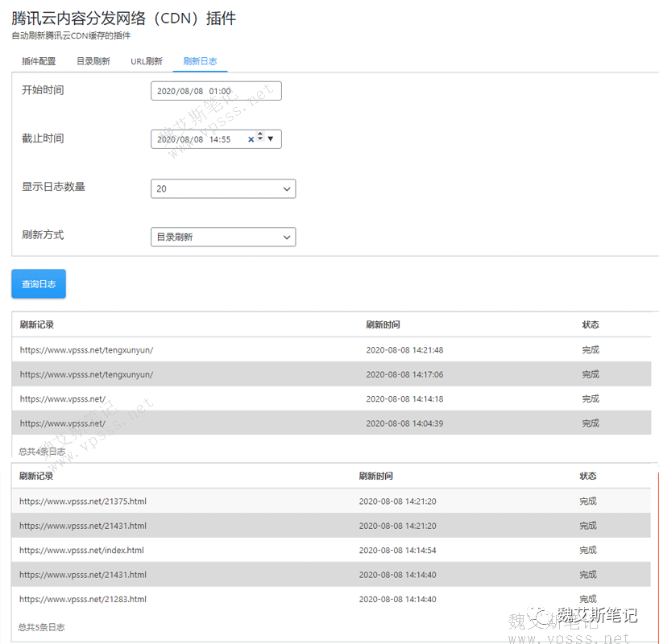
Task: Focus the 截止时间 date text
Action: (x=193, y=139)
